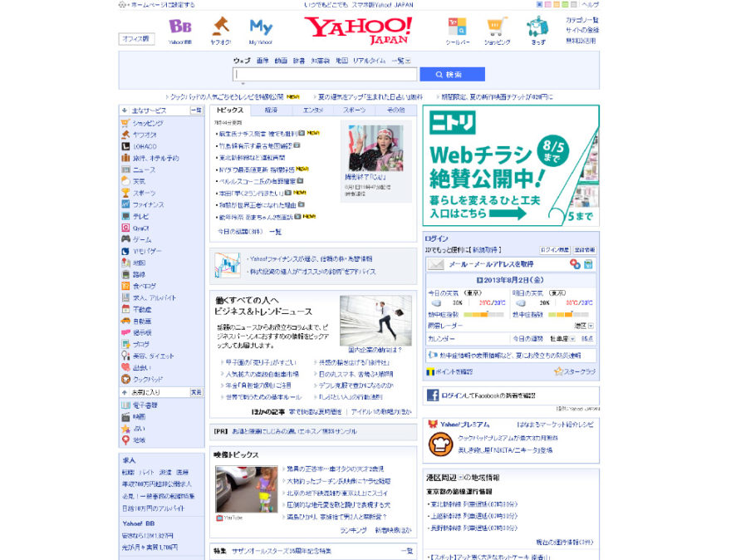
Task: Open LOHACO in the services sidebar
Action: [145, 146]
